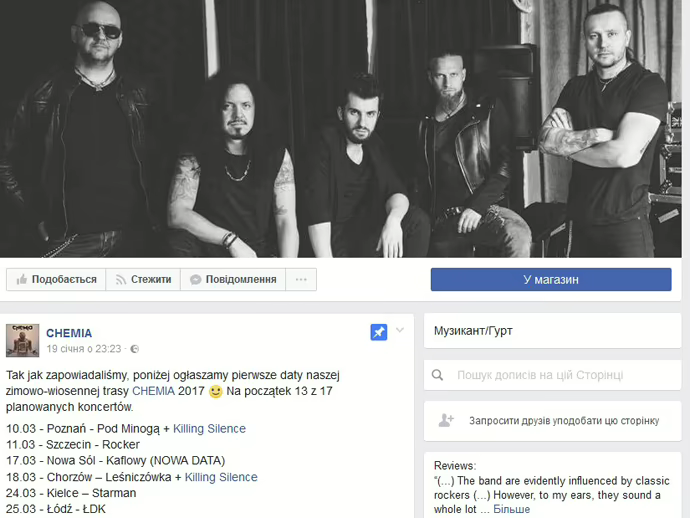Focus the page posts search field
This screenshot has height=518, width=690.
point(553,375)
